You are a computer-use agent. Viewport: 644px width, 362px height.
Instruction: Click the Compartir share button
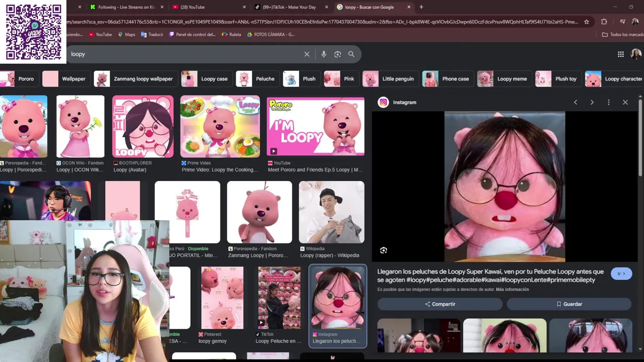click(x=440, y=304)
